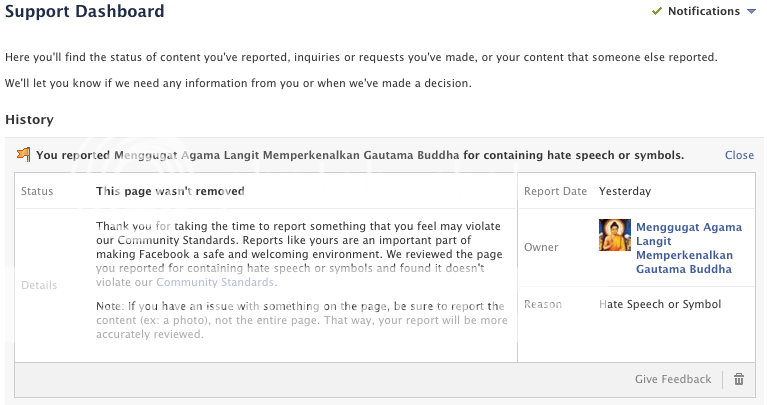
Task: Click the orange report flag icon
Action: [24, 155]
